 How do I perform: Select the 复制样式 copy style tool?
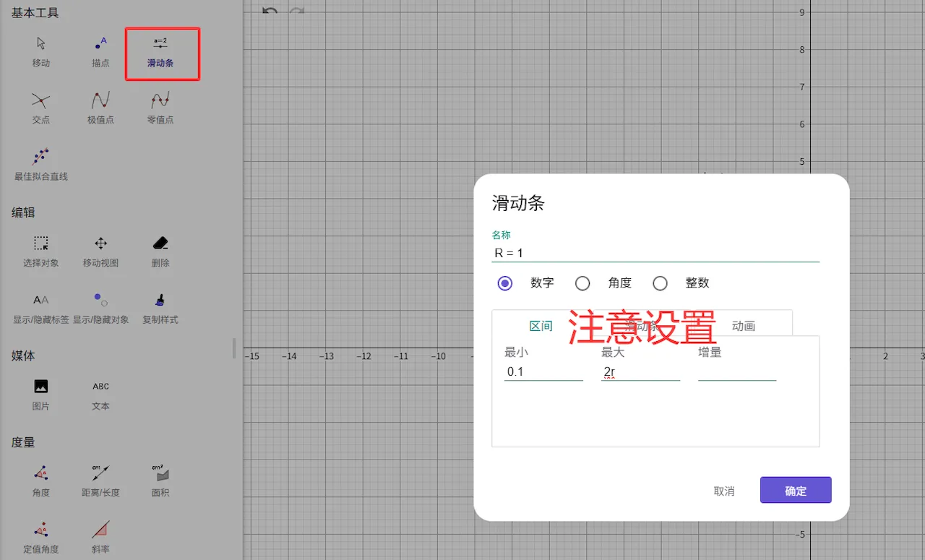click(x=160, y=306)
